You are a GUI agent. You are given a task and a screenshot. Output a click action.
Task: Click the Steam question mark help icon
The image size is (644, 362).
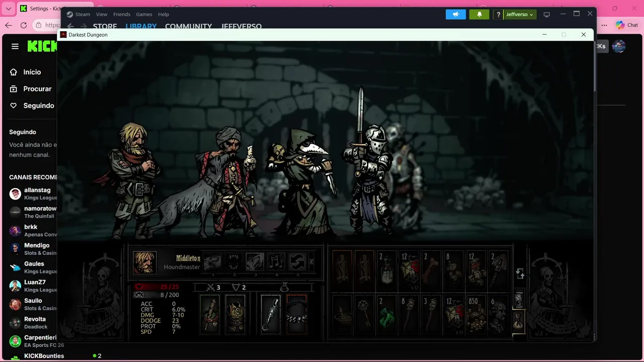click(499, 15)
